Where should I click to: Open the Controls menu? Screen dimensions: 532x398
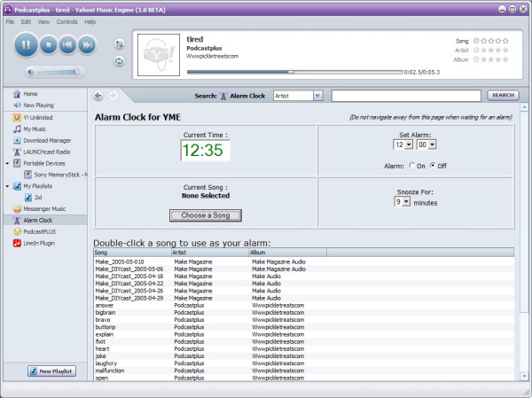click(66, 21)
